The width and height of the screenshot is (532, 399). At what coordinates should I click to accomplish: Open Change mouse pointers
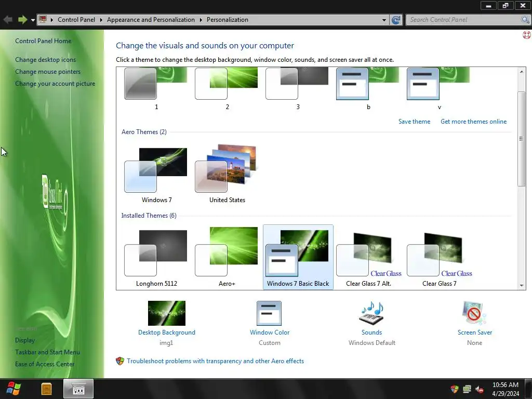pos(48,72)
